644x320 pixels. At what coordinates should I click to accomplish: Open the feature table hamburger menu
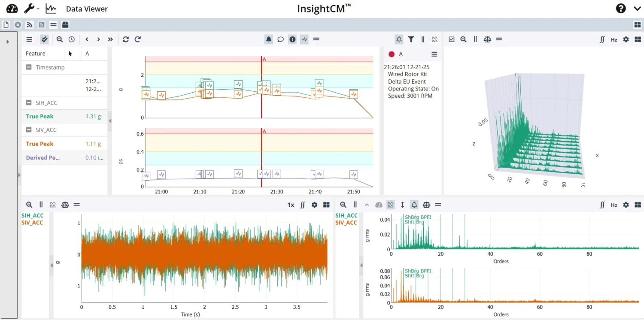(x=29, y=39)
